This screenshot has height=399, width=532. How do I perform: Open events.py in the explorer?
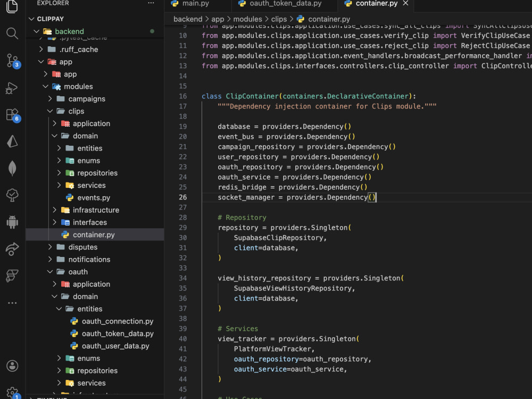click(x=93, y=197)
